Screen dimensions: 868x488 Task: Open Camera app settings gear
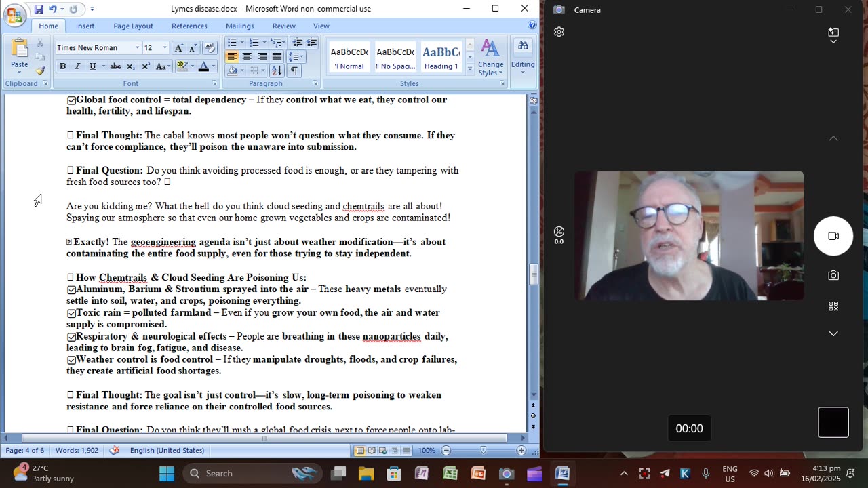pos(559,32)
